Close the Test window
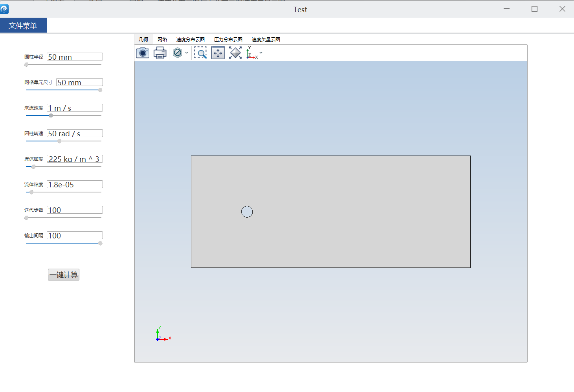The width and height of the screenshot is (574, 392). click(562, 9)
